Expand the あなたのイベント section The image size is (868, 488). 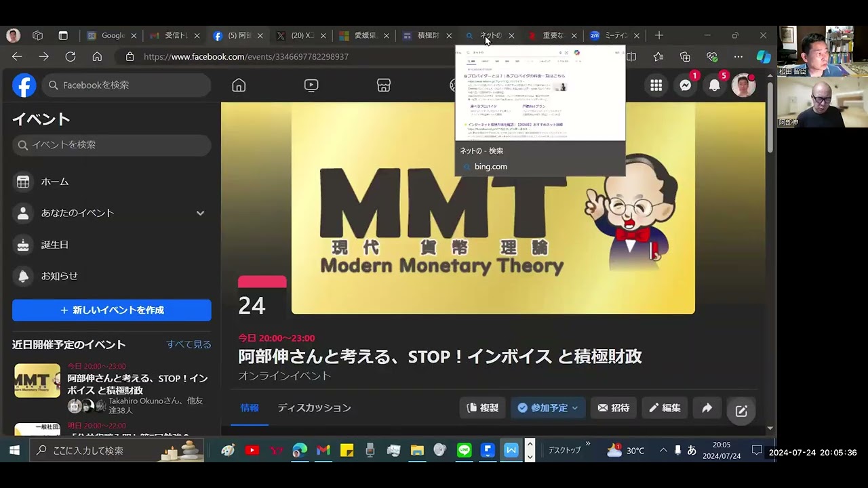pyautogui.click(x=200, y=213)
